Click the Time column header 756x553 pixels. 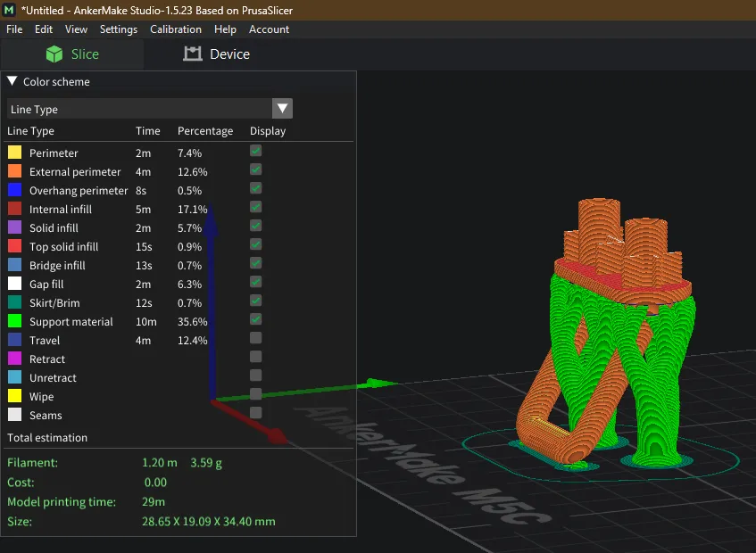(147, 131)
